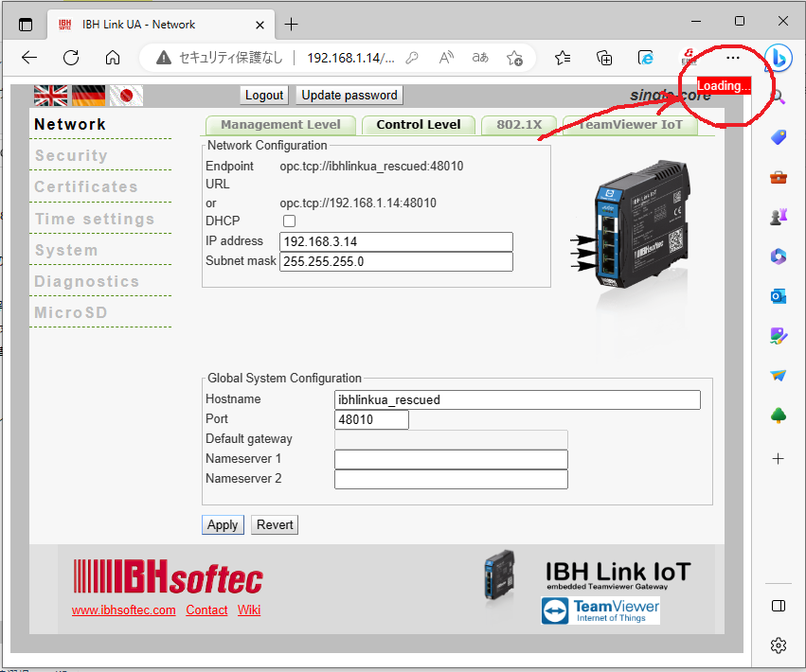Select Diagnostics in the left menu
The image size is (806, 672).
86,281
